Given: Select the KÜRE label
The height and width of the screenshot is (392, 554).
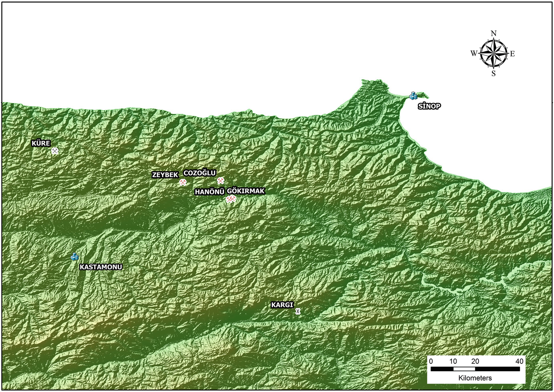Looking at the screenshot, I should tap(41, 143).
